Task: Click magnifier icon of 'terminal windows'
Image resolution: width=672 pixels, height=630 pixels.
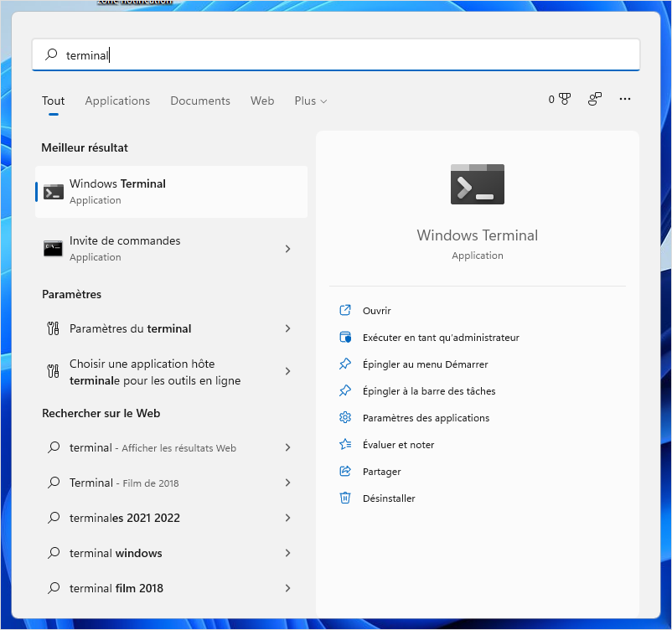Action: [54, 553]
